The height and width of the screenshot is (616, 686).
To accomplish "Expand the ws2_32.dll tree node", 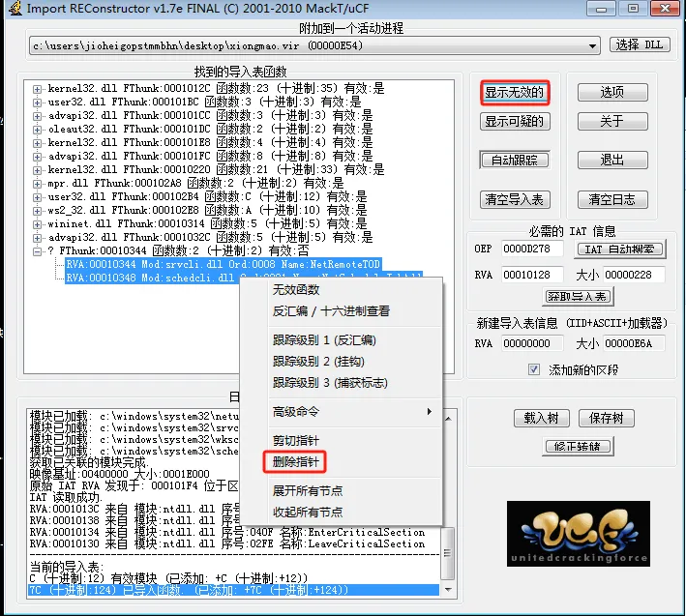I will click(38, 210).
